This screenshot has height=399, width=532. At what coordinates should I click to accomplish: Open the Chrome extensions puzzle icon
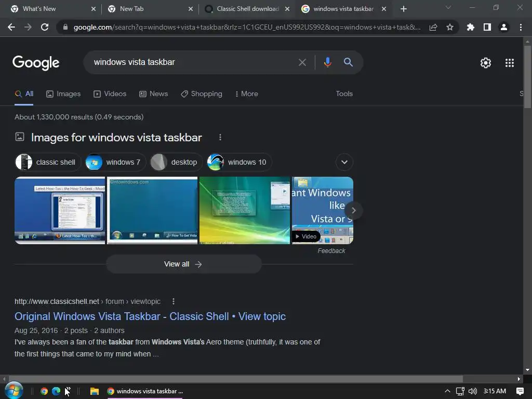[x=471, y=27]
